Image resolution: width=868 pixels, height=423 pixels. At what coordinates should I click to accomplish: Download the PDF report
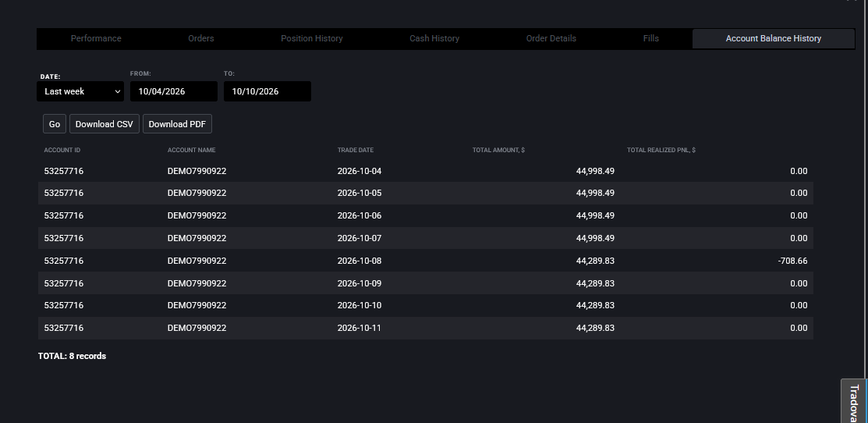point(177,124)
